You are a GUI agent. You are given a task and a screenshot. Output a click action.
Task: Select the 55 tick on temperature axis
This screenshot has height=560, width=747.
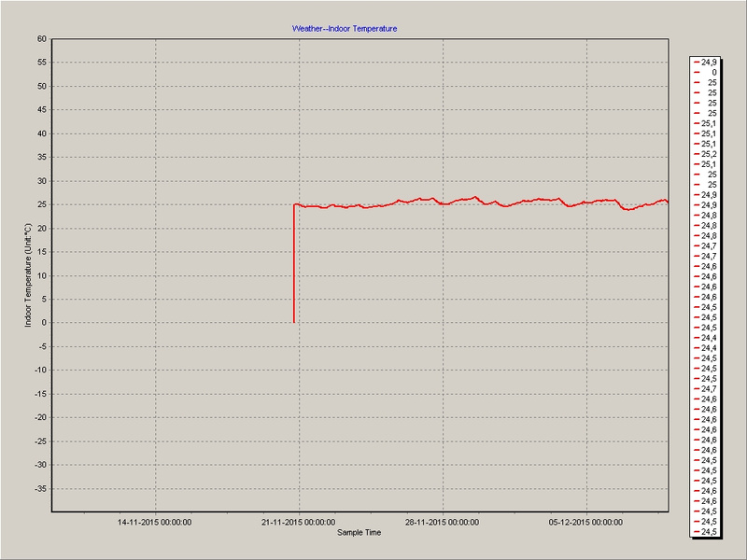tap(42, 63)
